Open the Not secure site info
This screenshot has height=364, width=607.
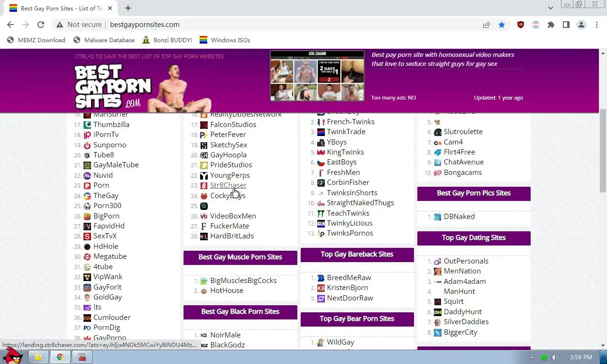tap(79, 25)
